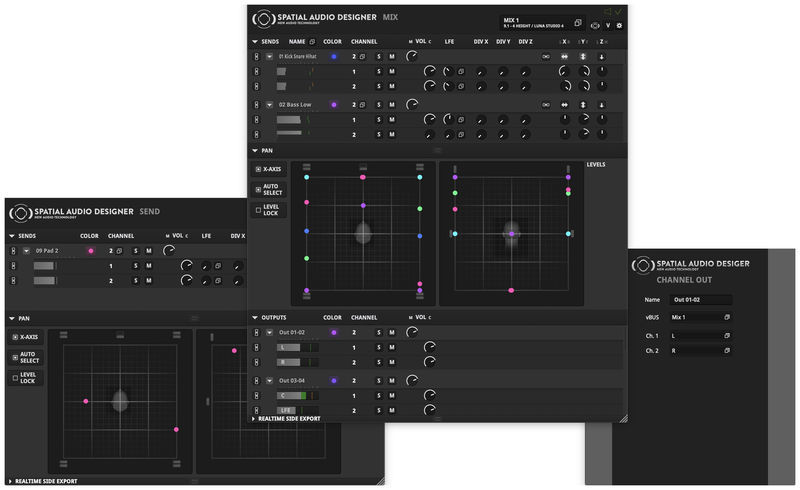
Task: Click vertical arrows icon on 01 Kick Snare Hihat row
Action: 583,57
